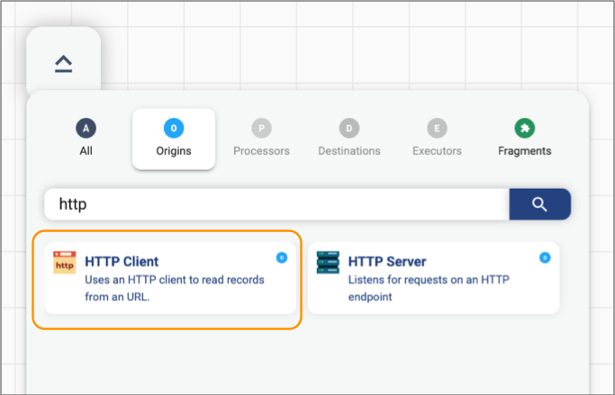The width and height of the screenshot is (615, 395).
Task: Switch to the Fragments tab
Action: click(x=524, y=138)
